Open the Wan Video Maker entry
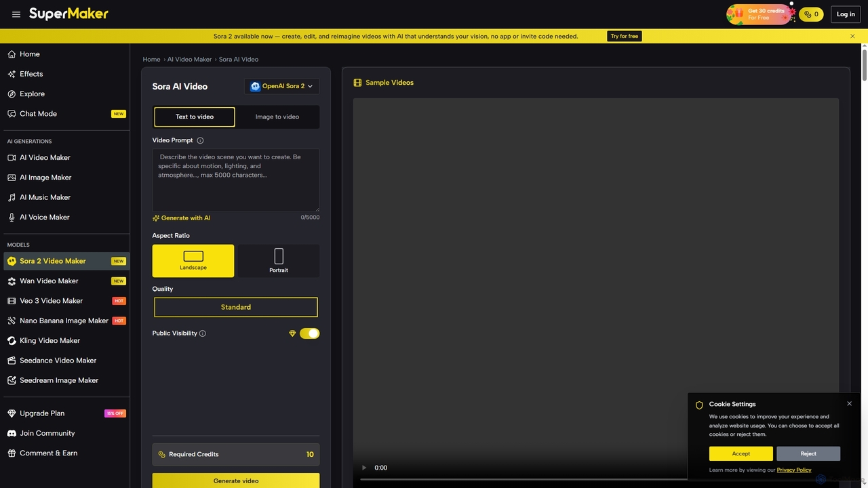The width and height of the screenshot is (868, 488). coord(65,281)
